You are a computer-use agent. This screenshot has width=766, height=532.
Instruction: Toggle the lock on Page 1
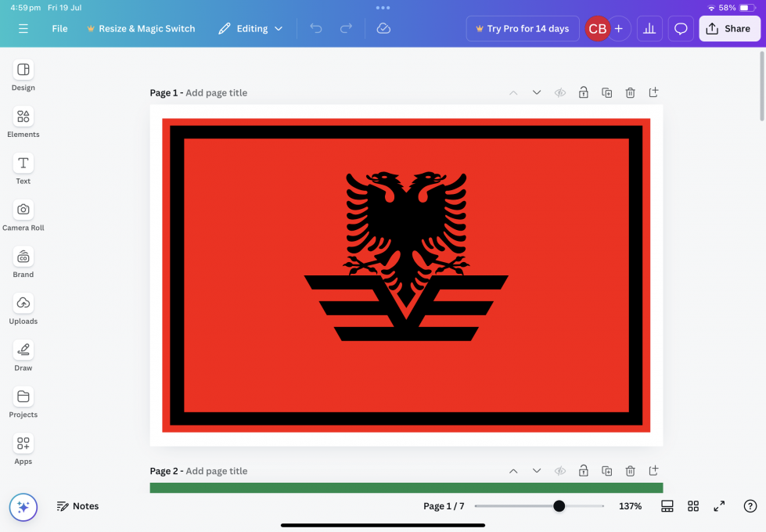click(x=584, y=92)
